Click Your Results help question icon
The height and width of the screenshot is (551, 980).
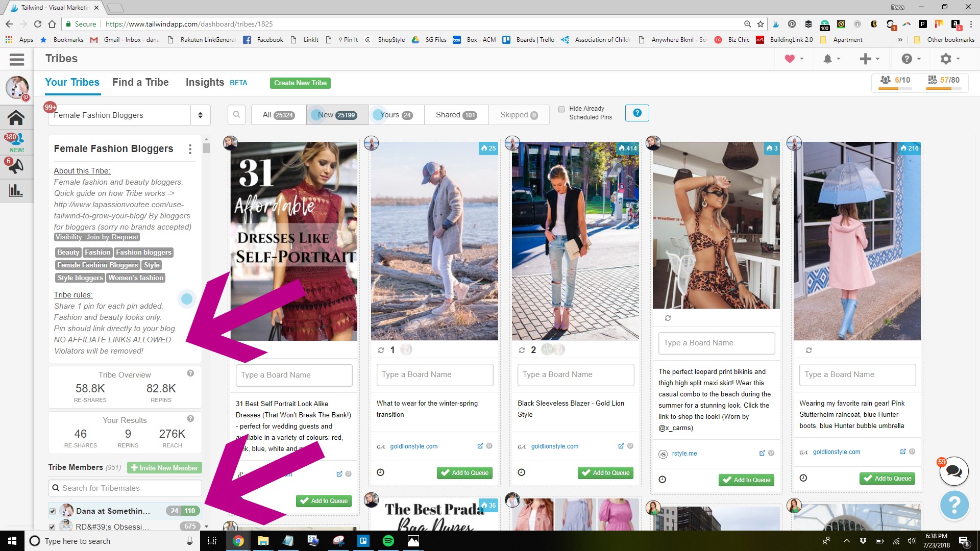click(x=190, y=418)
